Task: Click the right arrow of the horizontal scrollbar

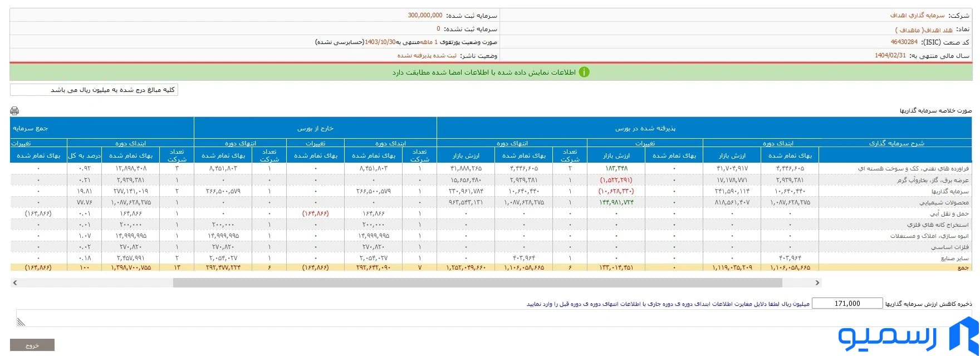Action: [x=817, y=283]
